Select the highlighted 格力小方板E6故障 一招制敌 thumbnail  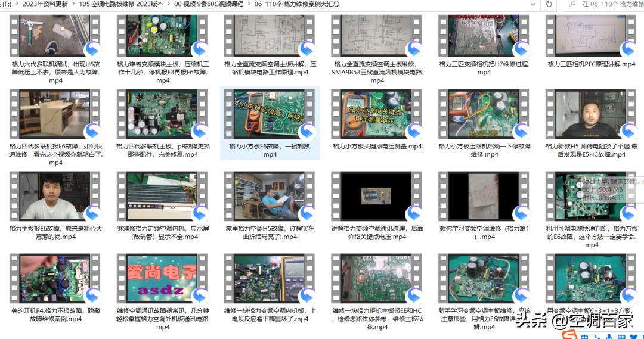coord(270,114)
